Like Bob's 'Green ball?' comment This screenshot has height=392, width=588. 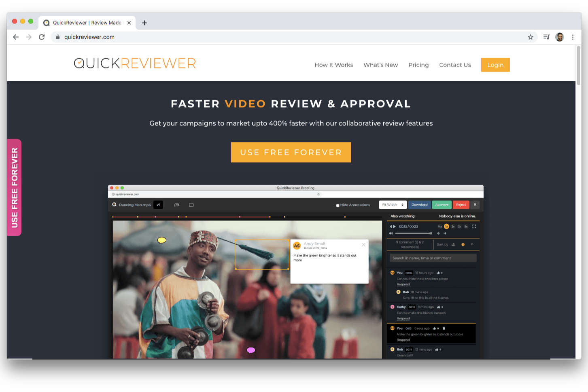tap(437, 350)
